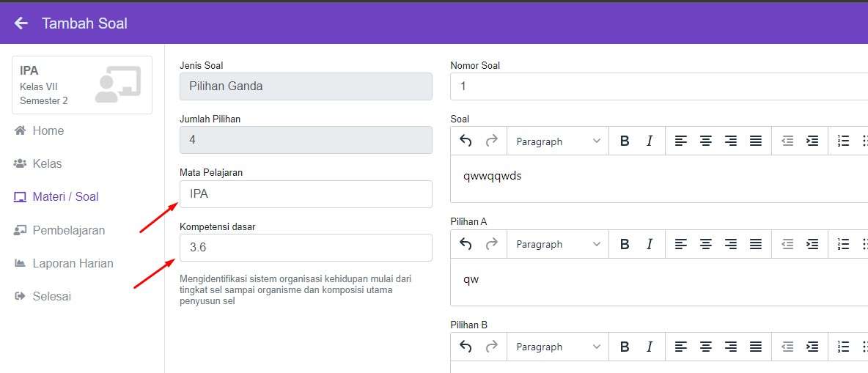
Task: Align right in the Pilihan B editor
Action: pyautogui.click(x=730, y=347)
